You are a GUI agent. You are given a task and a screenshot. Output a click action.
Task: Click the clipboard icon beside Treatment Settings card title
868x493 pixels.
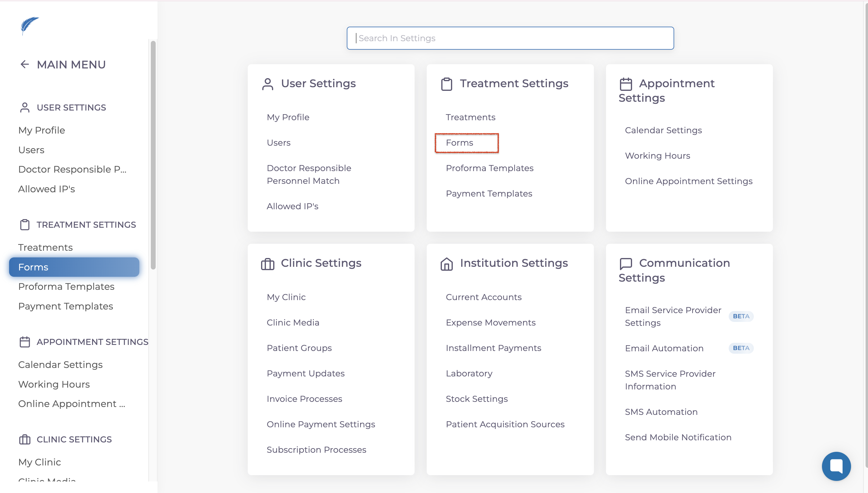click(446, 84)
